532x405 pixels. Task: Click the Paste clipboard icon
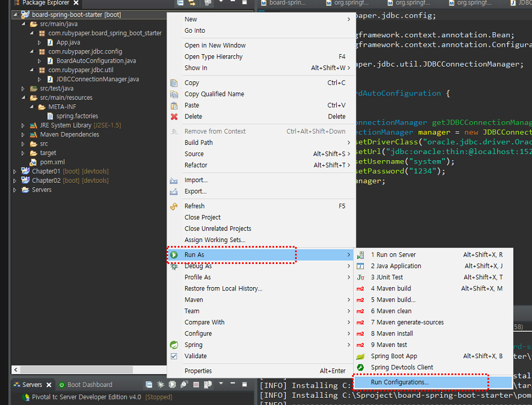coord(174,105)
